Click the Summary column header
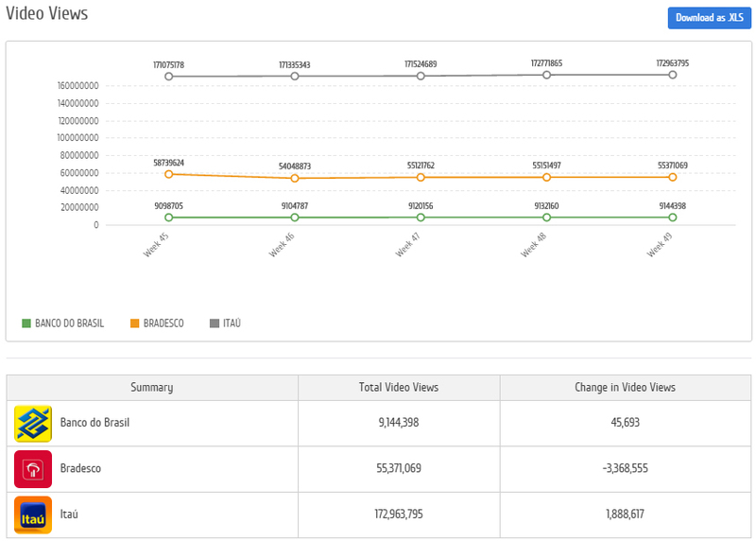Screen dimensions: 756x541 152,388
